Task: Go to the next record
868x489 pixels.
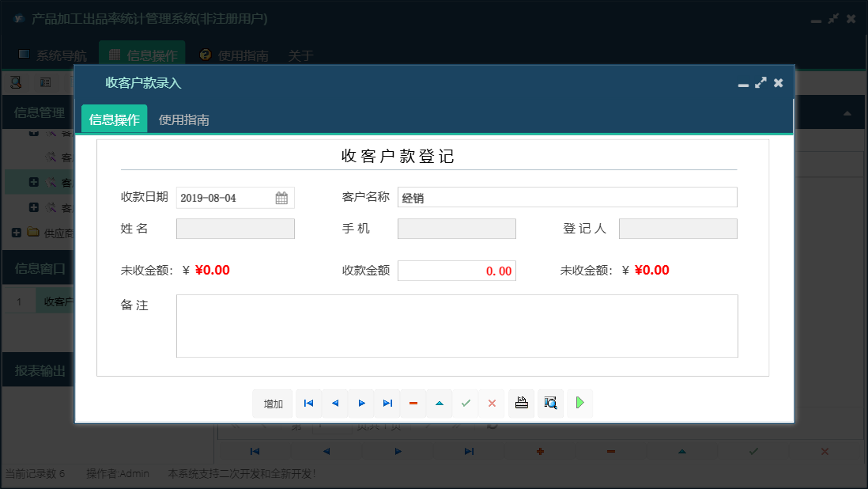Action: [x=361, y=404]
